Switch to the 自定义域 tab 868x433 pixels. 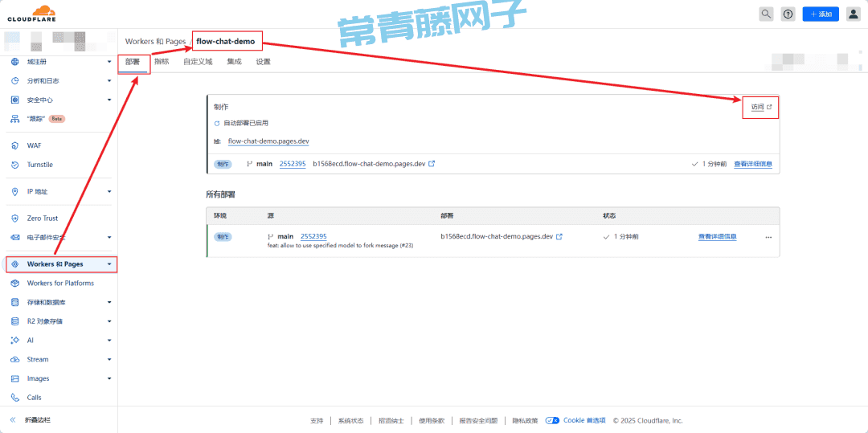pyautogui.click(x=198, y=62)
